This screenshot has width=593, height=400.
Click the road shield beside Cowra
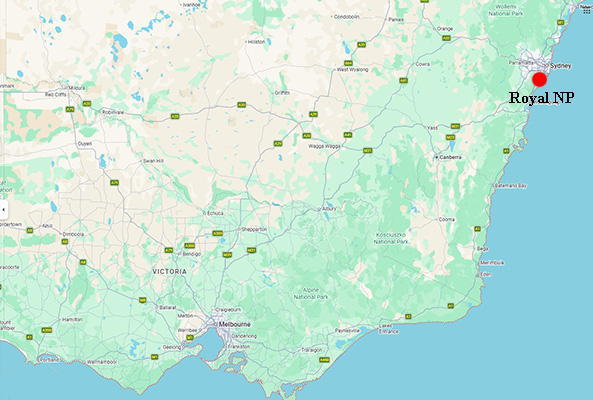click(x=404, y=81)
